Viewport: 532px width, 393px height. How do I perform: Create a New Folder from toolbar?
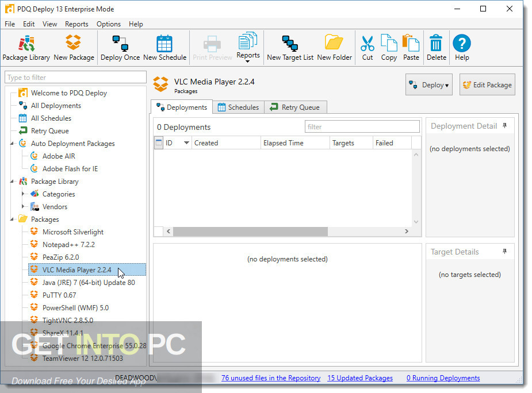(334, 48)
